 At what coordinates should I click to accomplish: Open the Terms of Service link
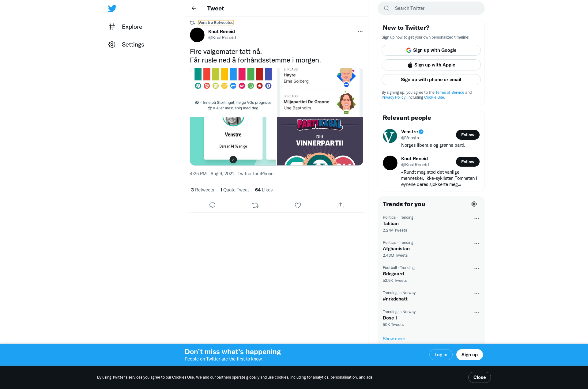pos(450,92)
